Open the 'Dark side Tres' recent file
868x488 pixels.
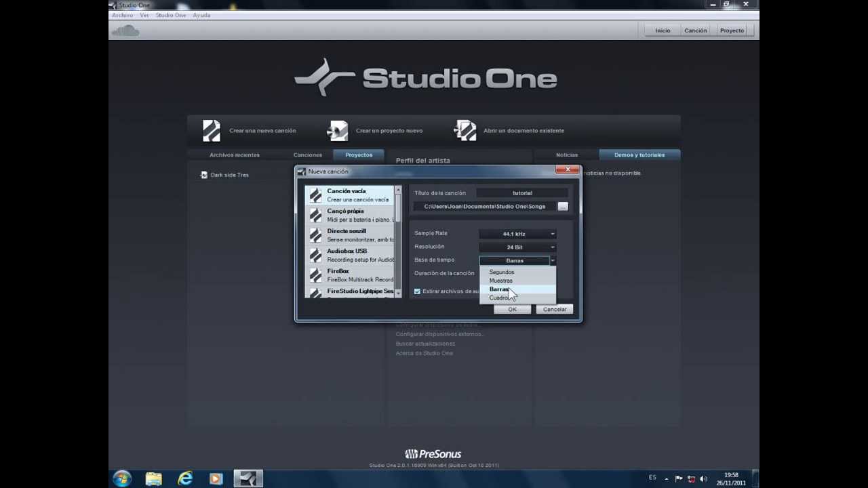[x=229, y=175]
